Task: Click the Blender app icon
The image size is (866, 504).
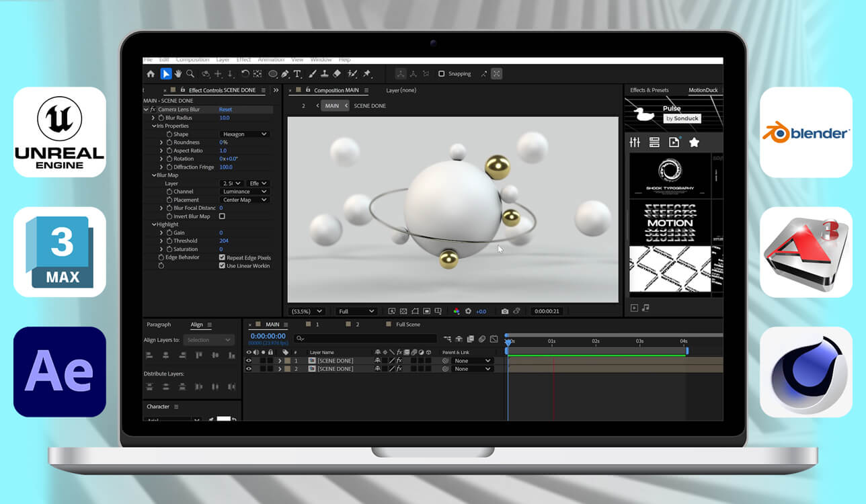Action: point(806,132)
